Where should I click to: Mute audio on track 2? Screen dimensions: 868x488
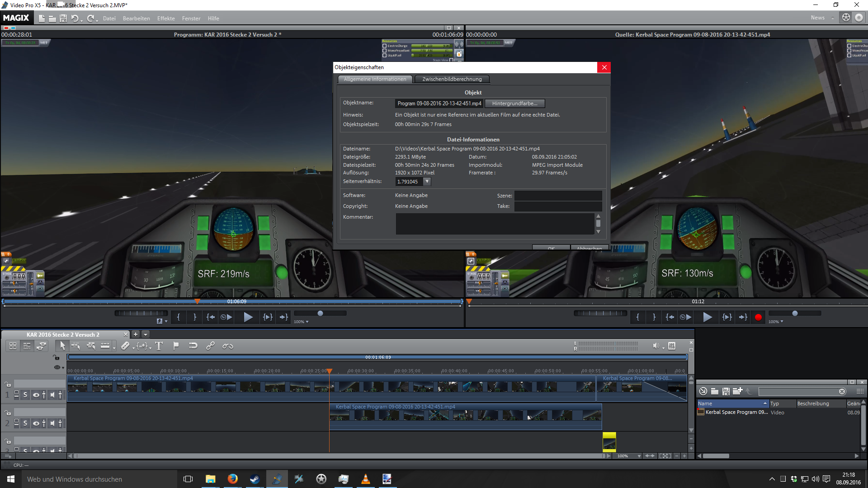[x=52, y=423]
